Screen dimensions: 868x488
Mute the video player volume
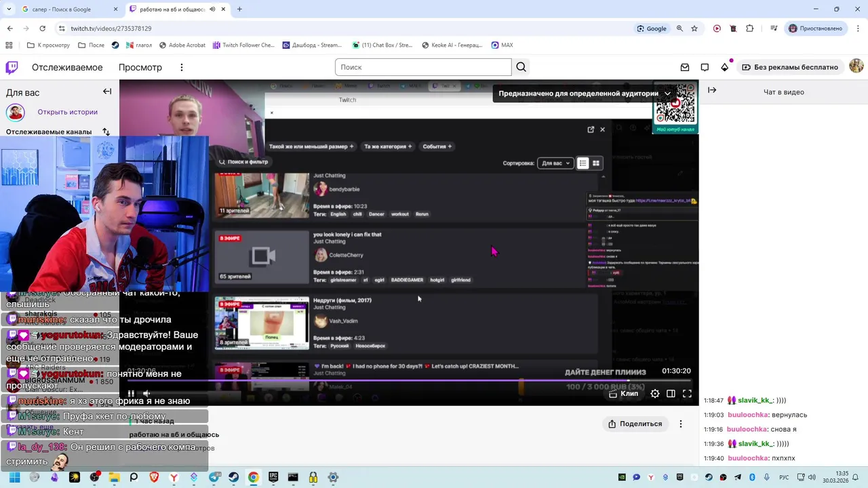coord(146,393)
